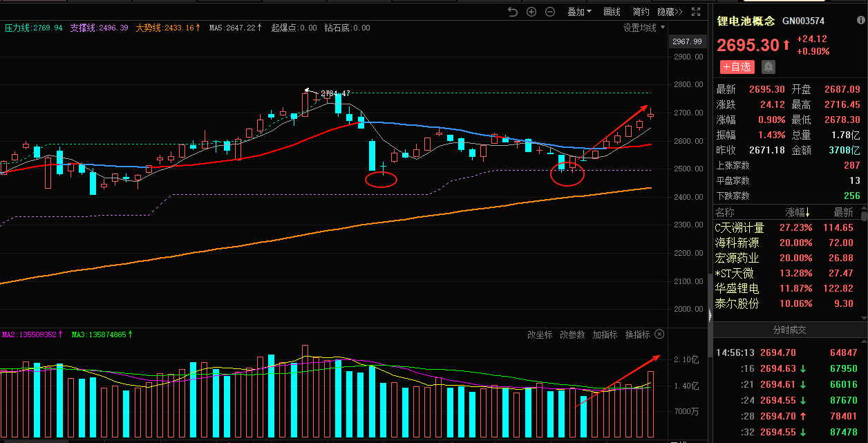
Task: Click 加指标 to add indicator
Action: (605, 334)
